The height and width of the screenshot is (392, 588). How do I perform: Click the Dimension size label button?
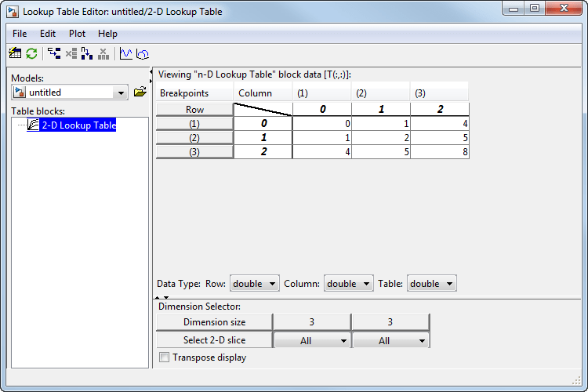click(214, 322)
